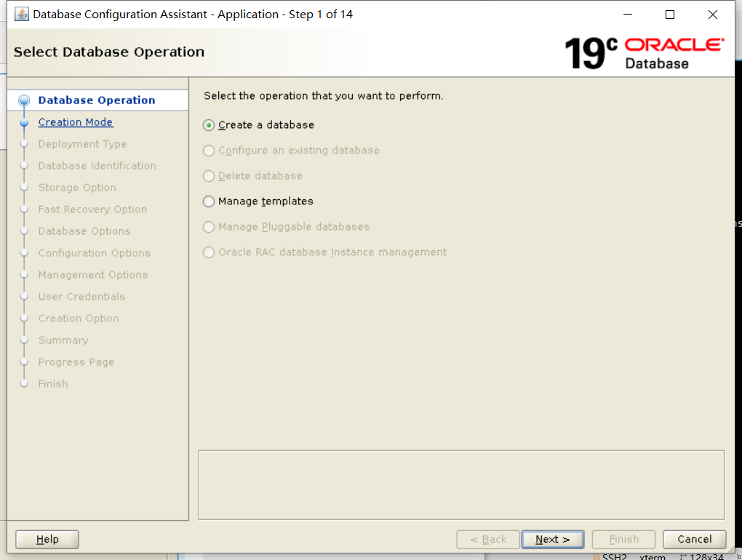Open the Help dialog

47,539
